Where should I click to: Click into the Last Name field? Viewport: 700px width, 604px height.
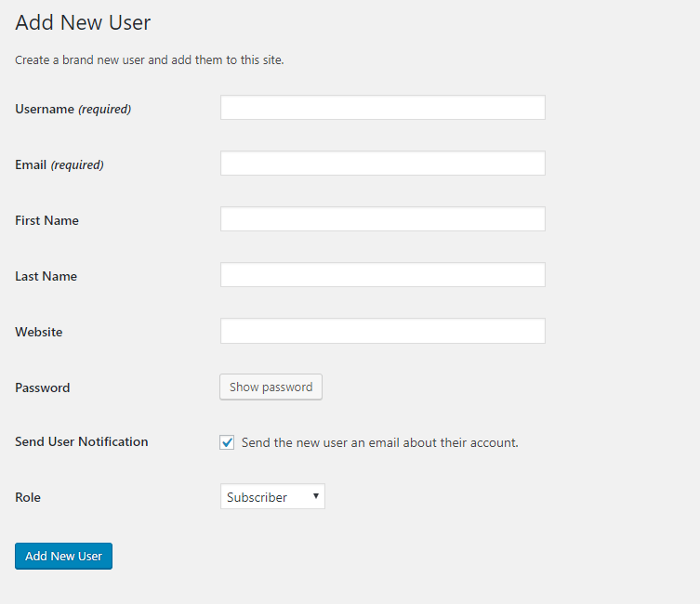click(382, 275)
